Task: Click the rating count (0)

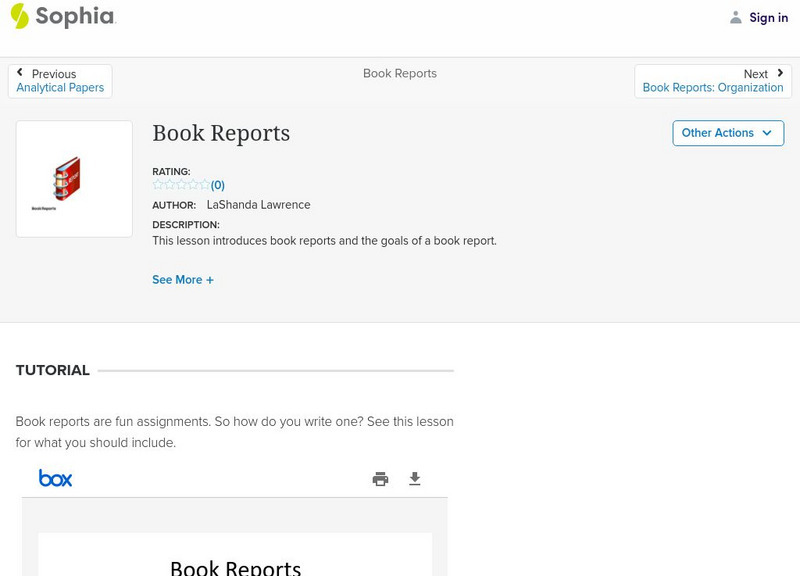Action: pyautogui.click(x=218, y=185)
